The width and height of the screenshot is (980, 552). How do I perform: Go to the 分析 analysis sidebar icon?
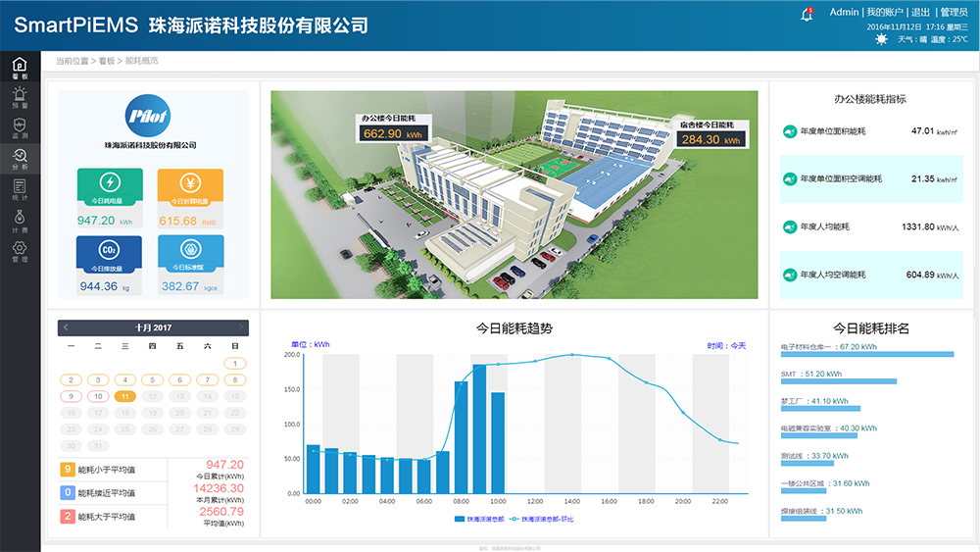(20, 158)
